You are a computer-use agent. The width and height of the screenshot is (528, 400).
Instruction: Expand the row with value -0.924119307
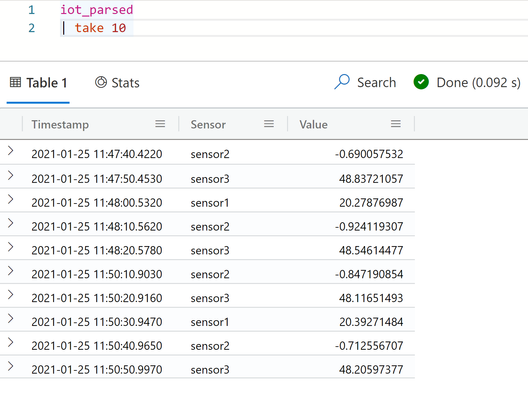pos(10,223)
